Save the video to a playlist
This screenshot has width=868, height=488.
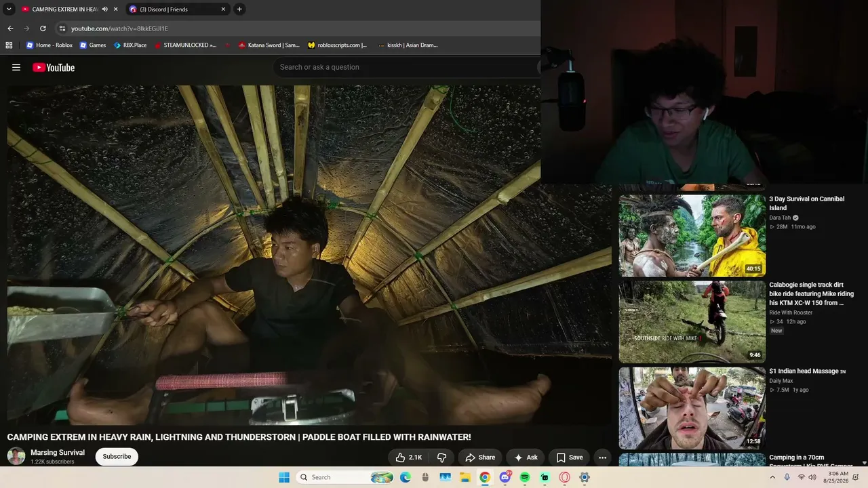[x=570, y=457]
